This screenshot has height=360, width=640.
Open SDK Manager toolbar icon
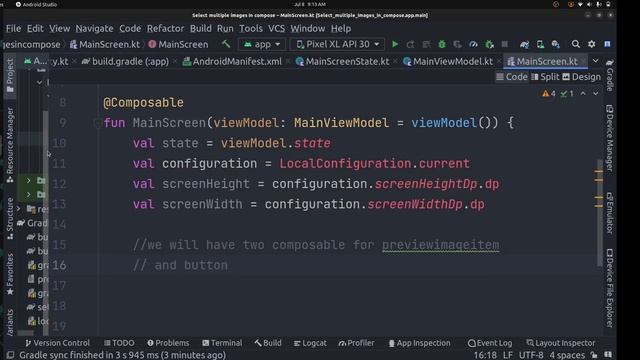pos(556,44)
